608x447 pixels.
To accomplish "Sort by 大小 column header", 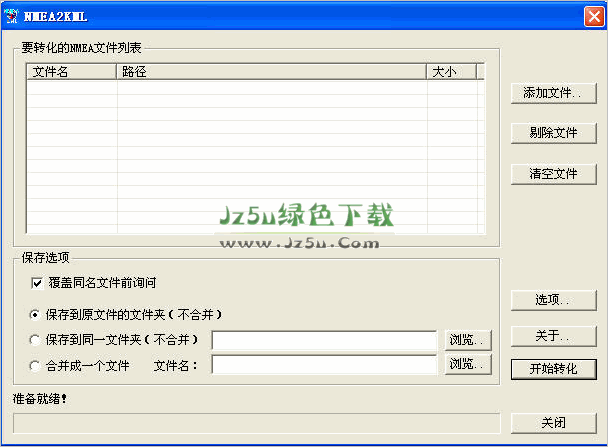I will point(451,72).
